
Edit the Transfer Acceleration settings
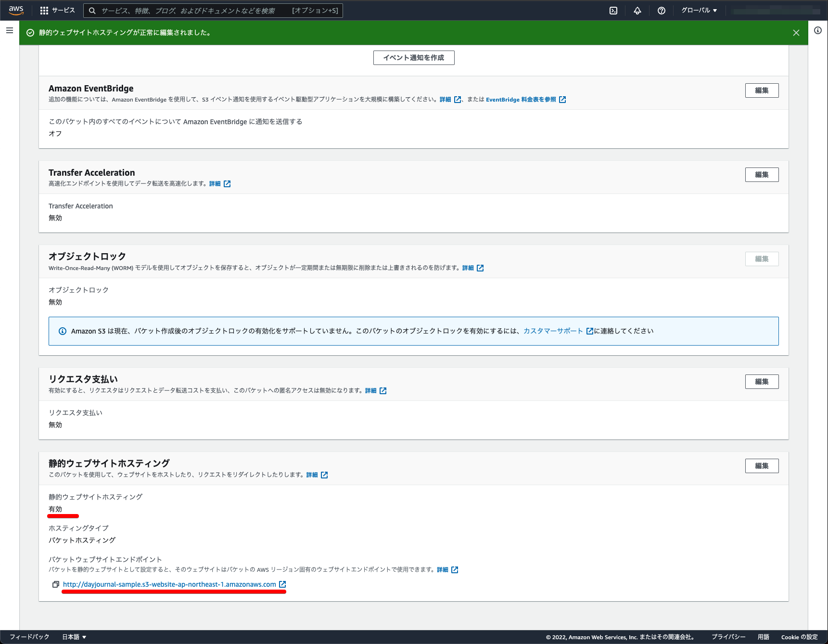point(762,175)
